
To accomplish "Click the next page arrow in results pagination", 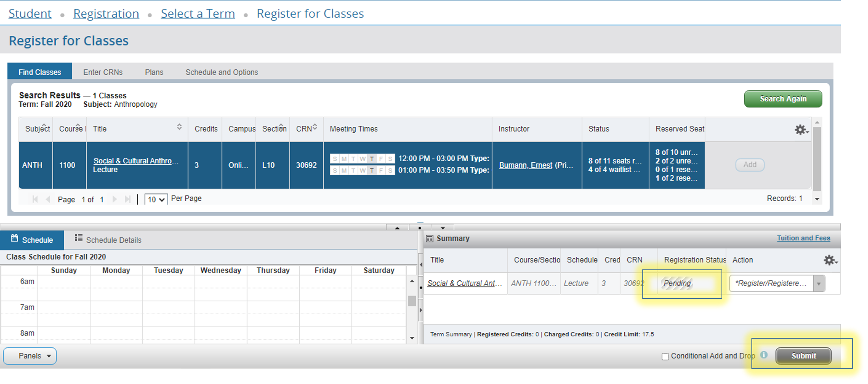I will pos(114,199).
